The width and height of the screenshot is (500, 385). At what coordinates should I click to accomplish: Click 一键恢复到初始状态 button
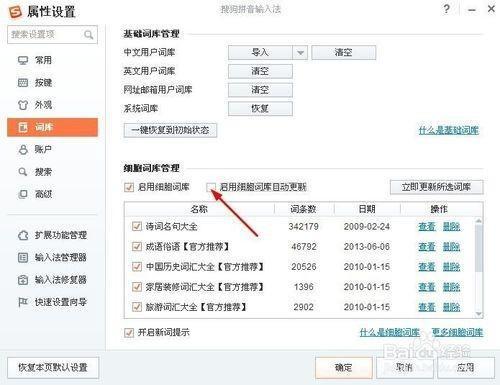[x=170, y=130]
